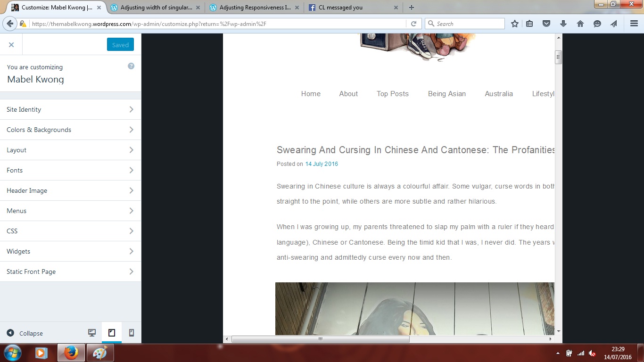Expand the Site Identity section
Screen dimensions: 644x362
click(x=70, y=109)
